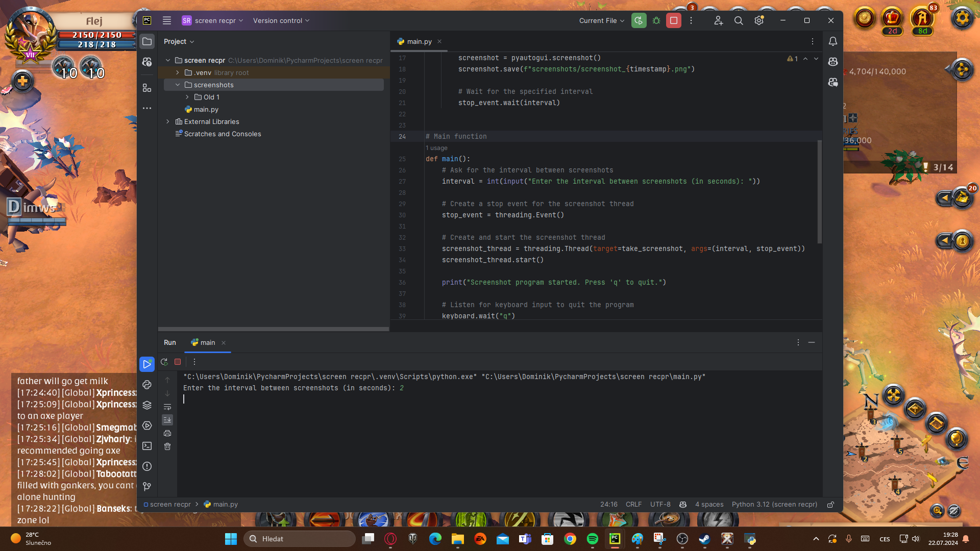The width and height of the screenshot is (980, 551).
Task: Click the Debug bug icon
Action: pyautogui.click(x=656, y=20)
